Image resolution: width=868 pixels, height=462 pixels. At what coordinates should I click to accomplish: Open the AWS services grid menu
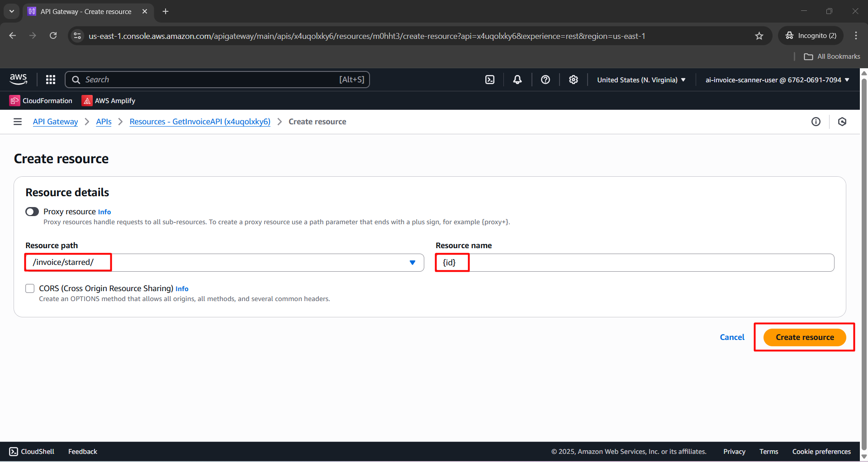tap(50, 79)
